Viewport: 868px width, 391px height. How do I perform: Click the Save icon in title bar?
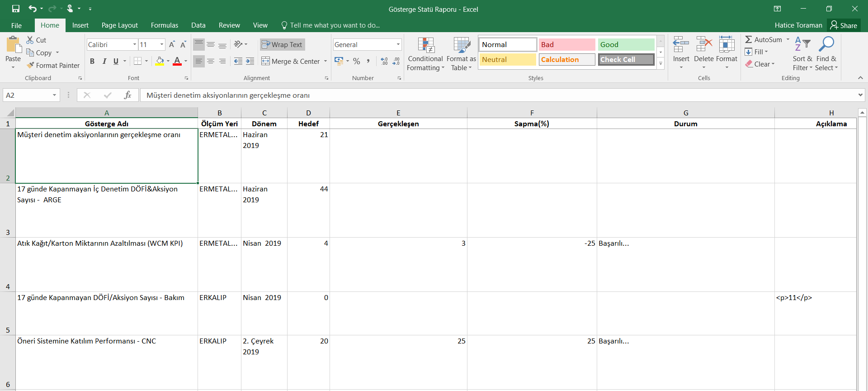point(16,9)
